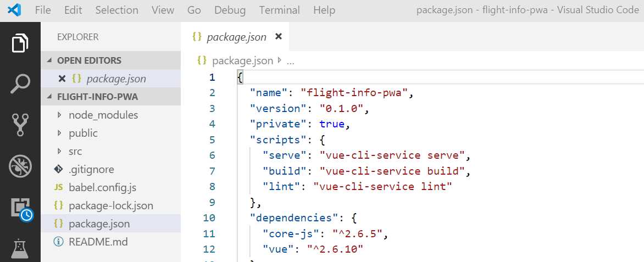Click the breadcrumb arrow after package.json
644x262 pixels.
coord(280,61)
